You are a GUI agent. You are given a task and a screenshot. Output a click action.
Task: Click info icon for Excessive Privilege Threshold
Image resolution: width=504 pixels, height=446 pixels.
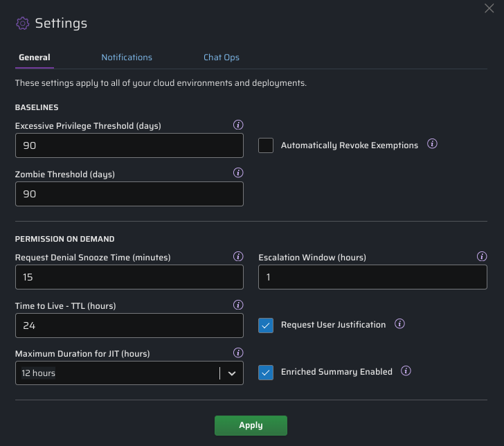click(x=238, y=125)
